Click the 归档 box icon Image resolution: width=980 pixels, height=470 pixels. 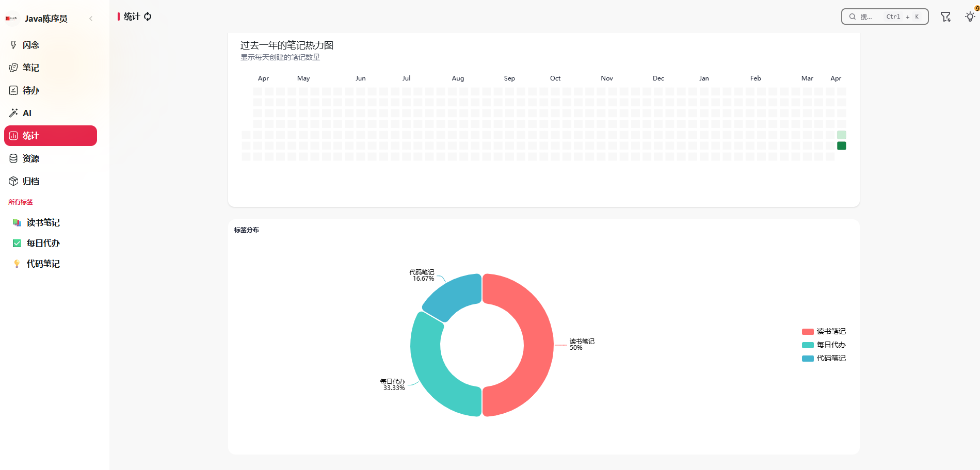point(13,181)
